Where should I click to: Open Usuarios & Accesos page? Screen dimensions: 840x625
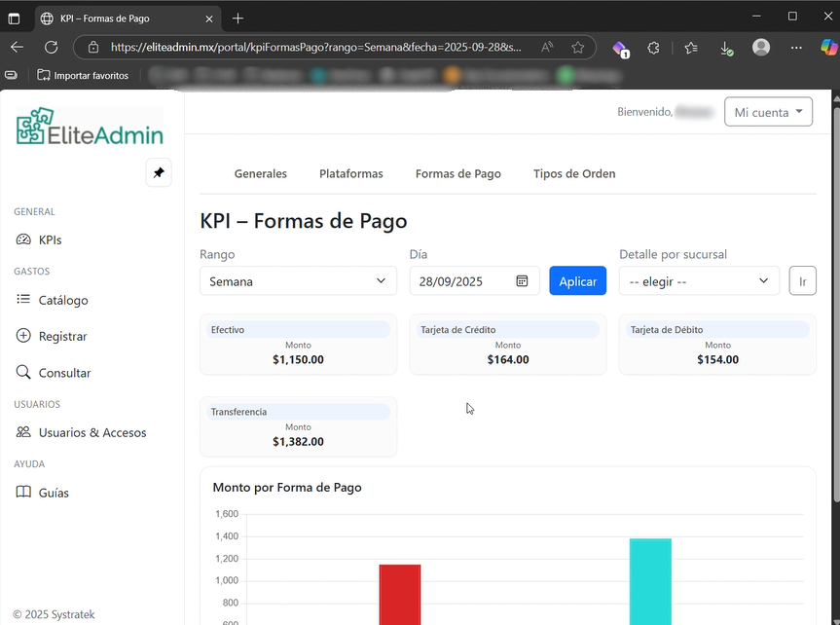tap(91, 432)
